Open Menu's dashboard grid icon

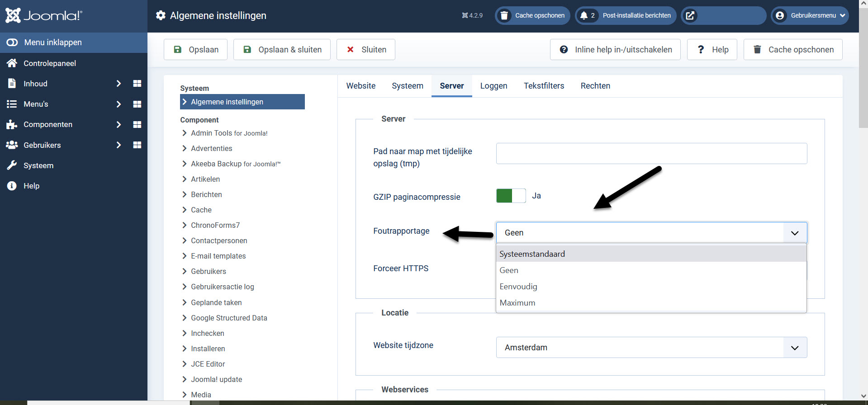coord(137,104)
